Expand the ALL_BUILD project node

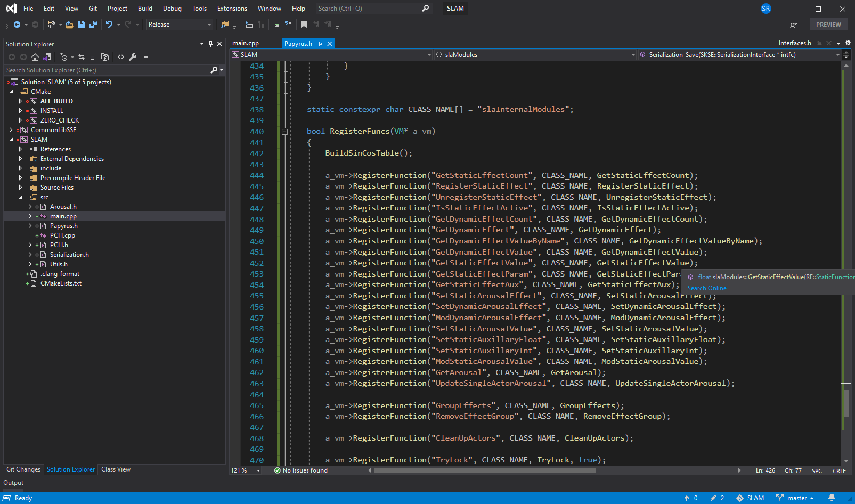20,101
